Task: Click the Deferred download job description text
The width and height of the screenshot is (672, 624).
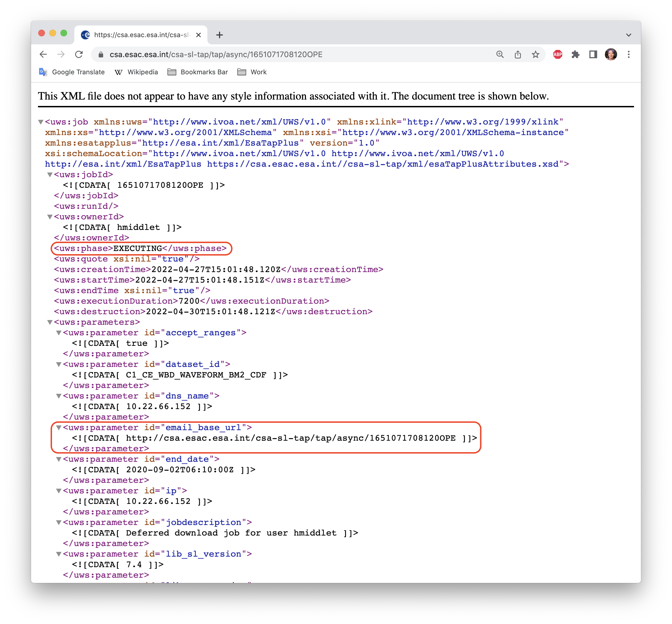Action: (231, 533)
